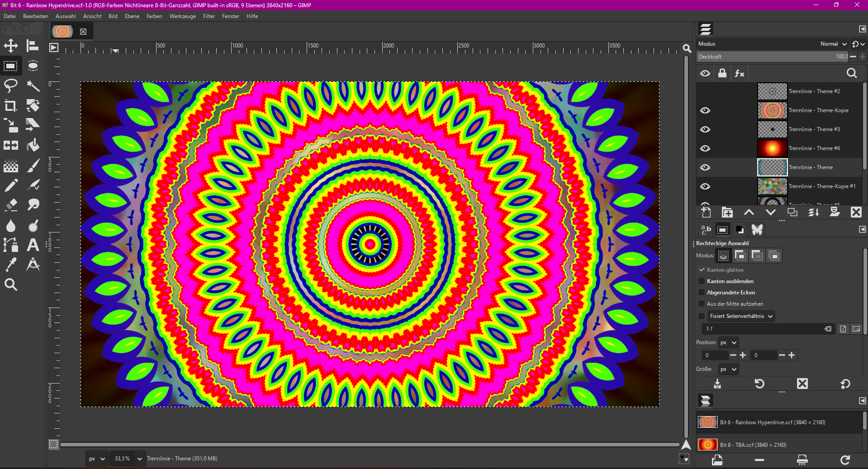This screenshot has width=868, height=469.
Task: Select the Paintbrush tool
Action: pyautogui.click(x=33, y=166)
